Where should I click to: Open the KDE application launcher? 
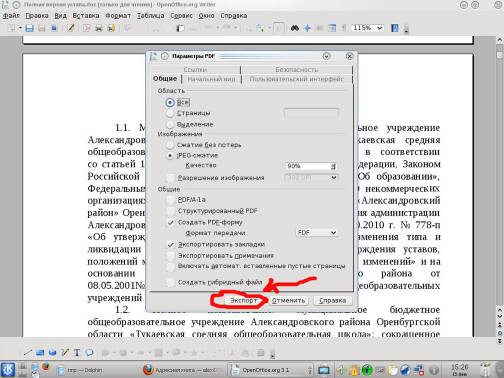8,369
